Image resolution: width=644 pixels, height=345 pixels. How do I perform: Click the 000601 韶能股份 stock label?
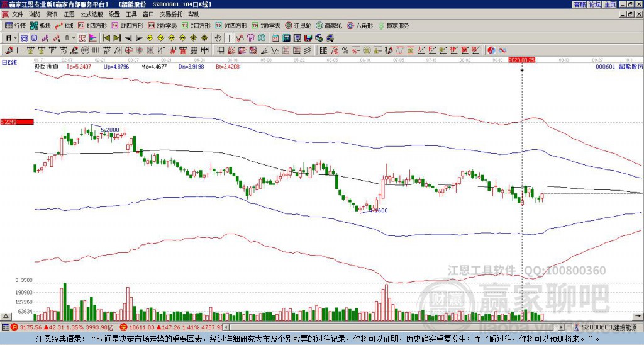tap(619, 67)
